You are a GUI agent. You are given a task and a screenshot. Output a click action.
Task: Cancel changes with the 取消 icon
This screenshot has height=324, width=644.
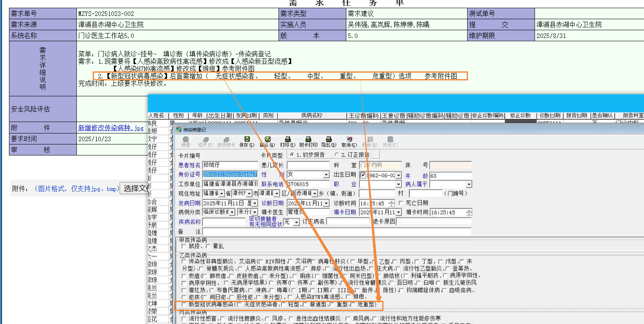coord(349,139)
